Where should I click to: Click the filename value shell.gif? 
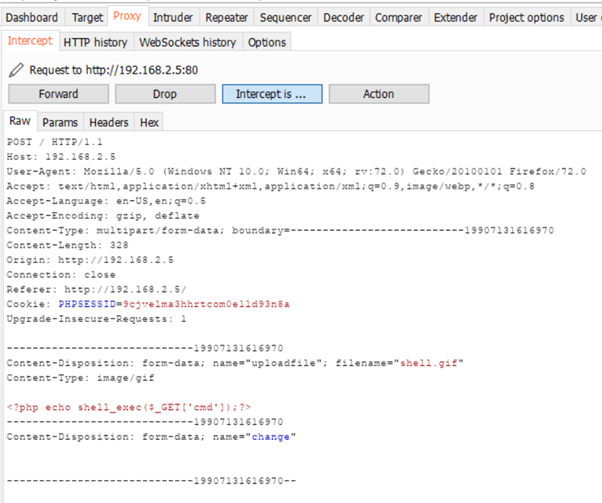pos(428,363)
